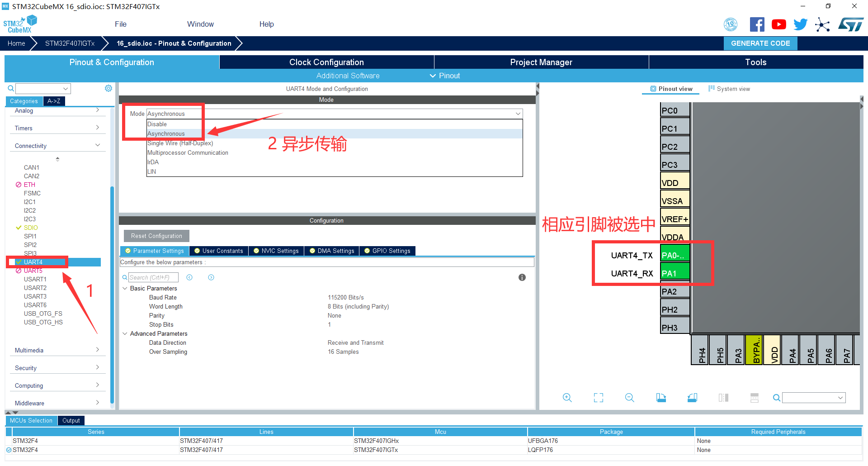Collapse the Basic Parameters section
Screen dimensions: 868x466
(125, 288)
